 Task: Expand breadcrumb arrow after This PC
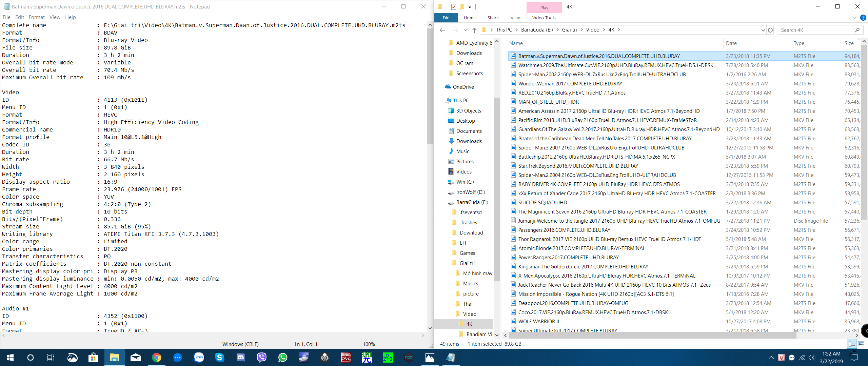517,30
